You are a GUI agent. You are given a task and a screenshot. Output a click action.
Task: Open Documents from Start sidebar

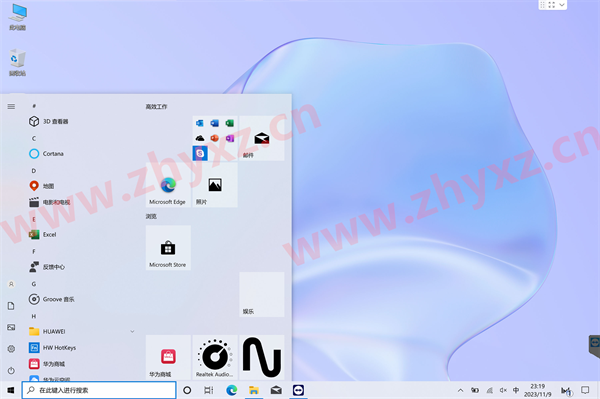tap(11, 306)
